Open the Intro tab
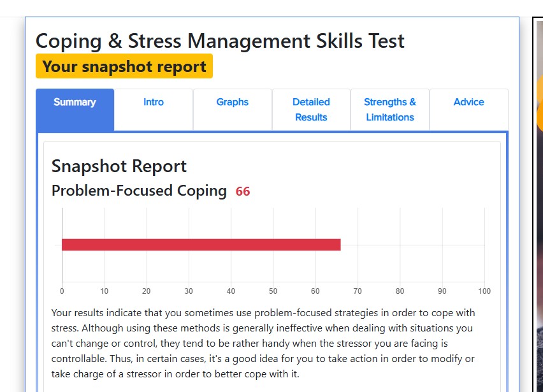The height and width of the screenshot is (392, 543). pos(154,103)
